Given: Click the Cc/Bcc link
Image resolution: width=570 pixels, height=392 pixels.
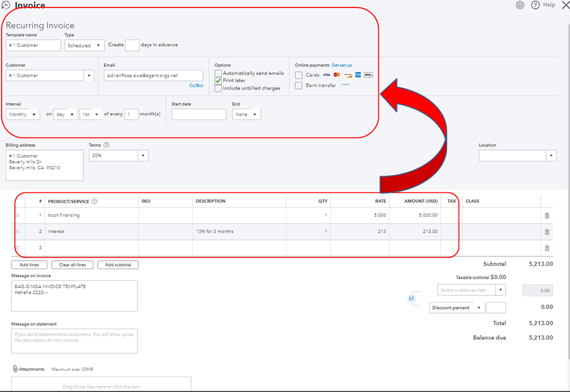Looking at the screenshot, I should (x=196, y=86).
